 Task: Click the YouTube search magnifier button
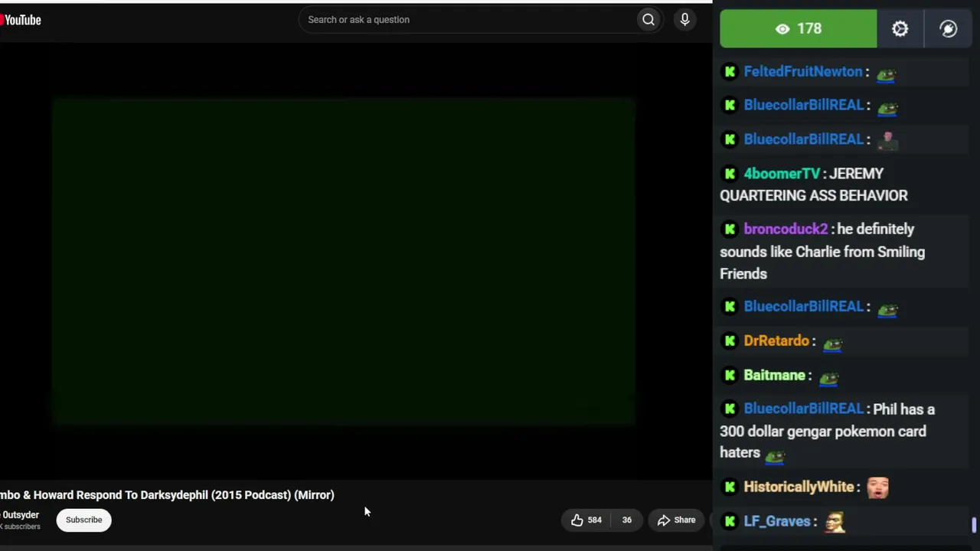(x=648, y=20)
